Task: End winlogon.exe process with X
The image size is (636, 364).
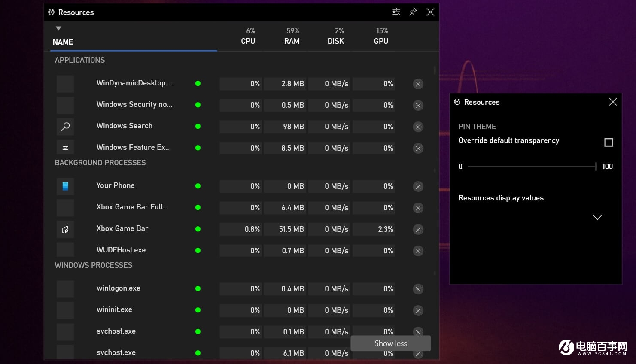Action: pos(418,289)
